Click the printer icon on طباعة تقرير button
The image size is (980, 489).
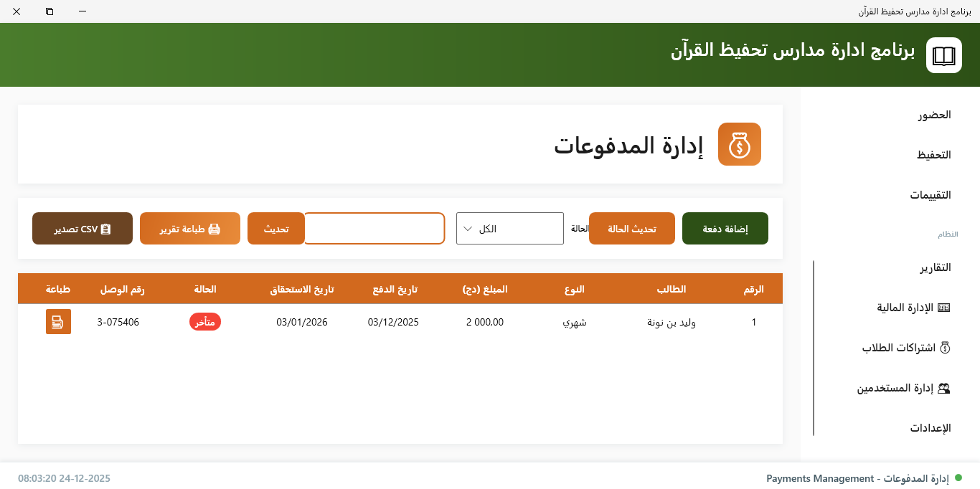[216, 228]
